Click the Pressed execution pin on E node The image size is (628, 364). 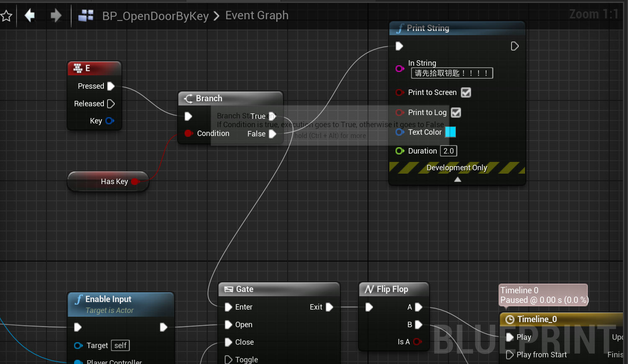click(111, 86)
